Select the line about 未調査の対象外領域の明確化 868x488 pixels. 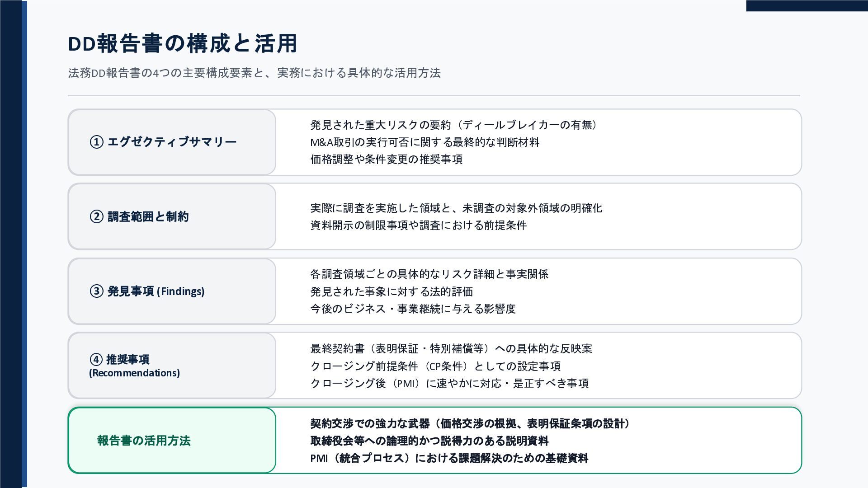point(456,208)
